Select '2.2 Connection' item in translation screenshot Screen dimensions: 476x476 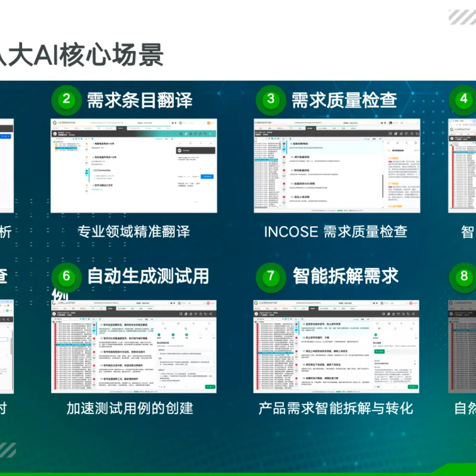pyautogui.click(x=102, y=170)
